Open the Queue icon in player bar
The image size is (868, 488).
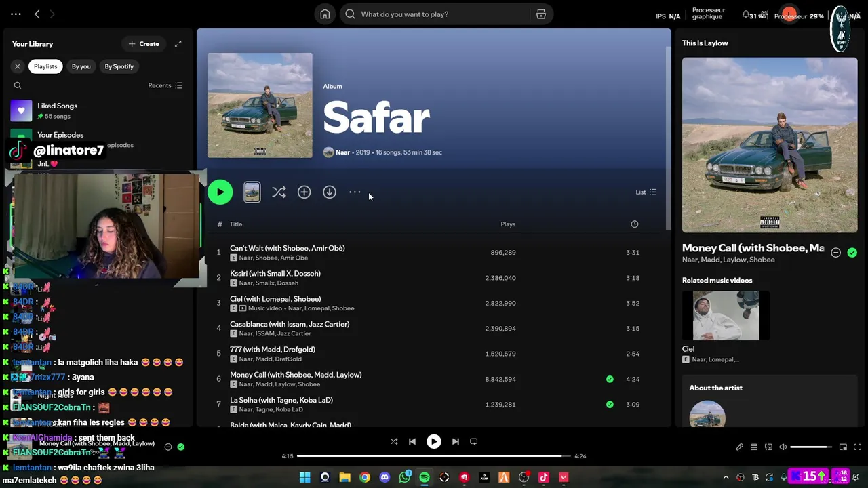click(753, 447)
